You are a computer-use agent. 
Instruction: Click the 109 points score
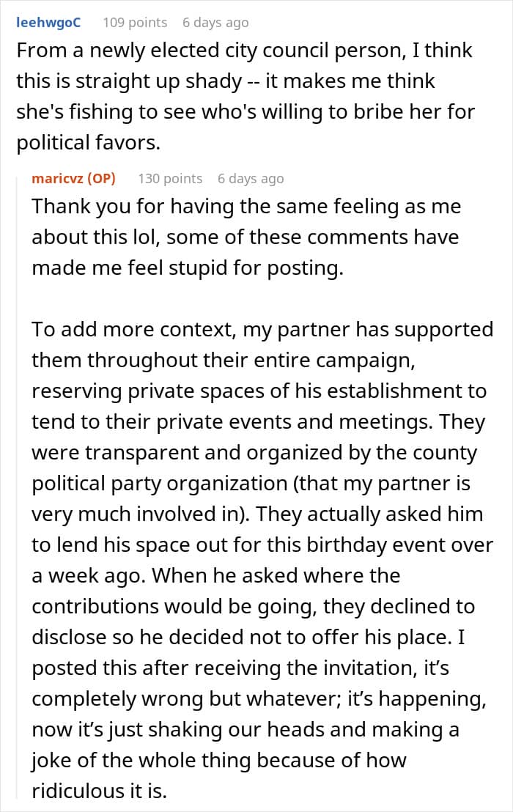click(135, 23)
